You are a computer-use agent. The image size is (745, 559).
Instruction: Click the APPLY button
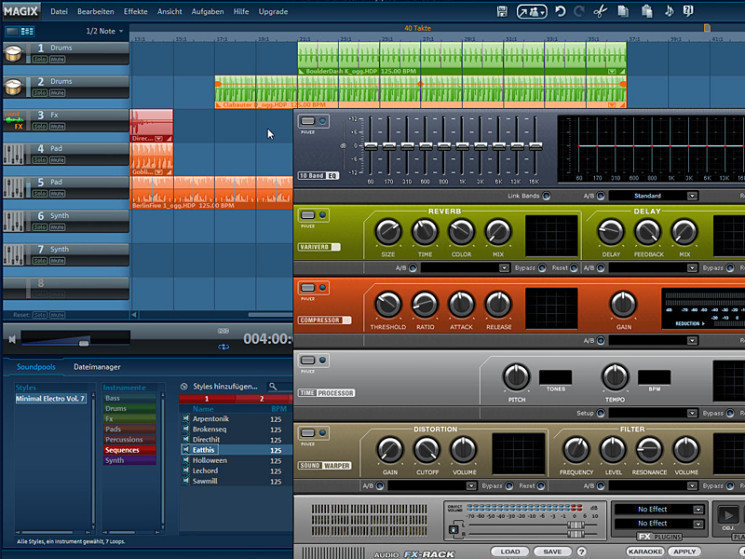point(684,551)
